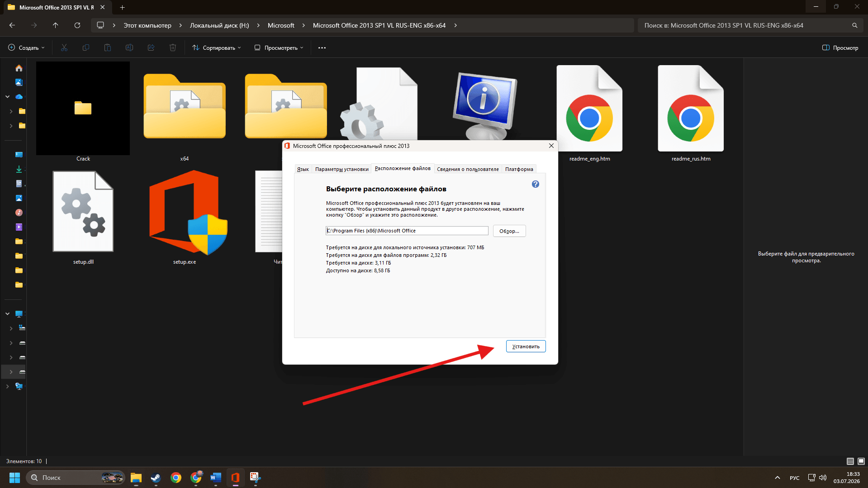
Task: Select OneDrive cloud icon in sidebar
Action: point(19,97)
